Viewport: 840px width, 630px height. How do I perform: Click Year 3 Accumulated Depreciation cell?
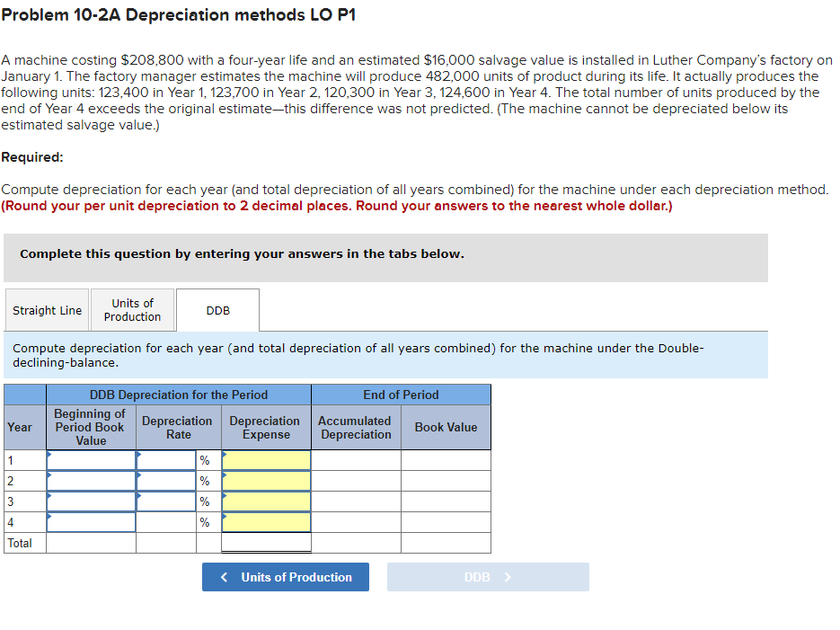[357, 501]
